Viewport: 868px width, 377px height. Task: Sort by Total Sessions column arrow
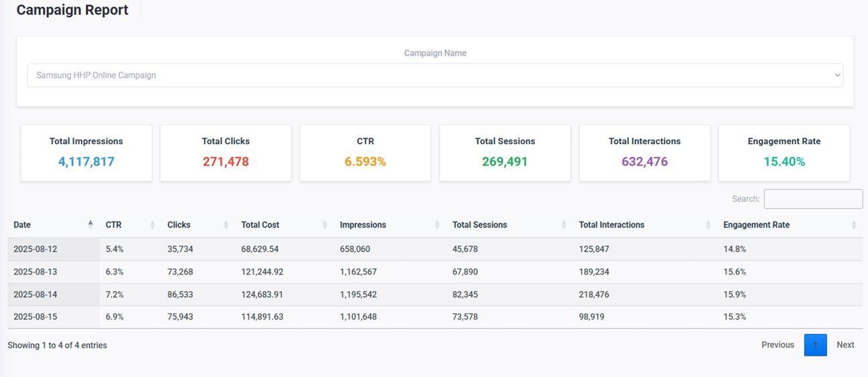[563, 225]
